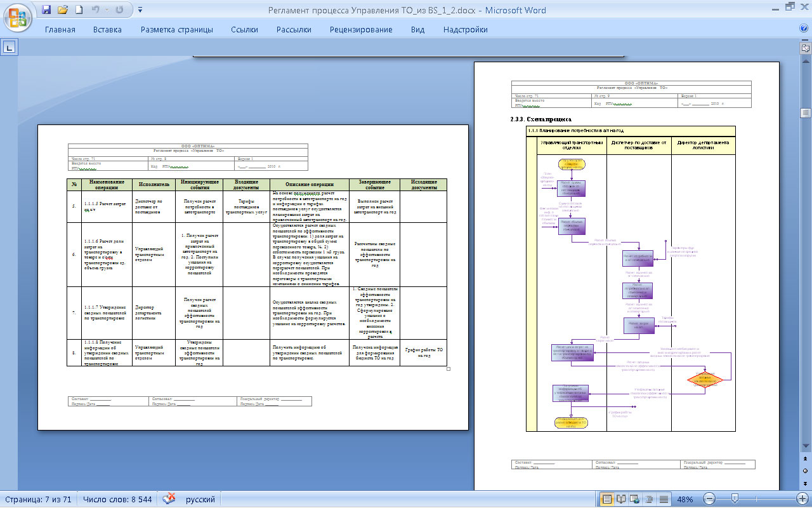
Task: Click the spell check status icon
Action: 169,499
